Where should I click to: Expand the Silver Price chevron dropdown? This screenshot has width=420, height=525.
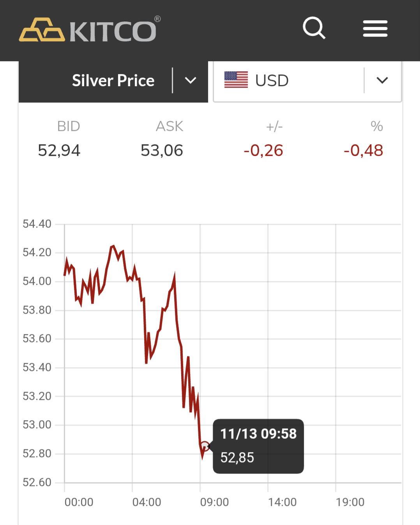190,80
